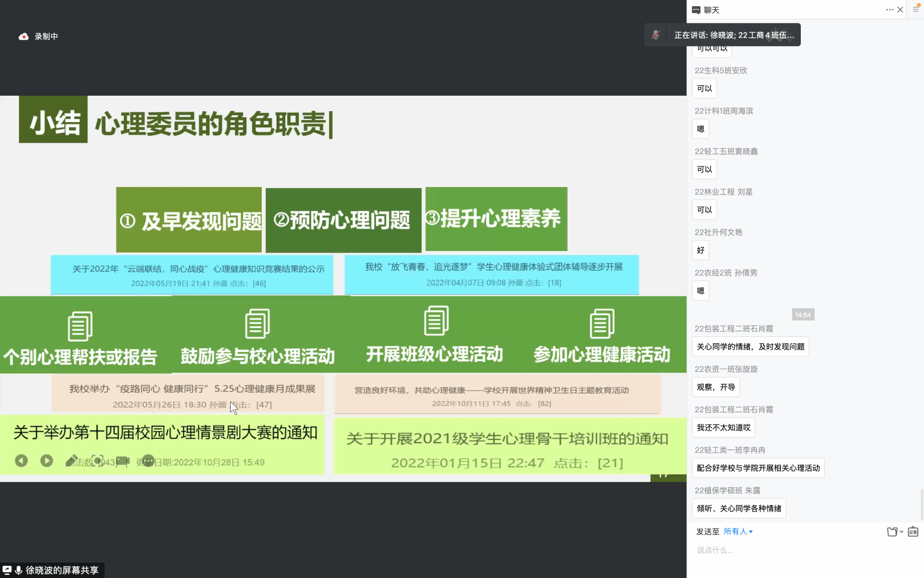The image size is (924, 578).
Task: Select the slideshow pen annotation tool
Action: coord(72,461)
